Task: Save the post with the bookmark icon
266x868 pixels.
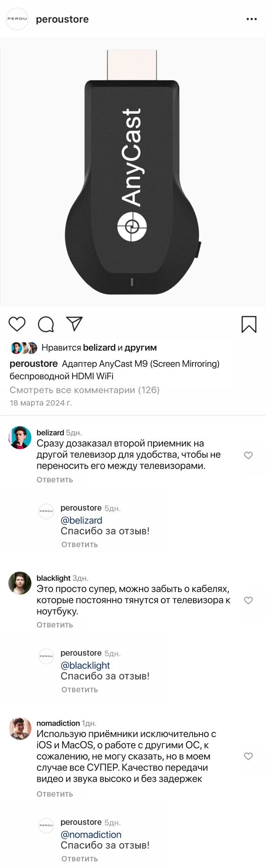Action: tap(249, 324)
